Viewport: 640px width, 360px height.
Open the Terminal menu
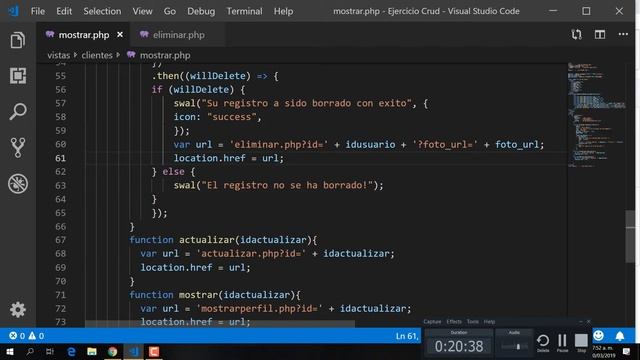244,11
